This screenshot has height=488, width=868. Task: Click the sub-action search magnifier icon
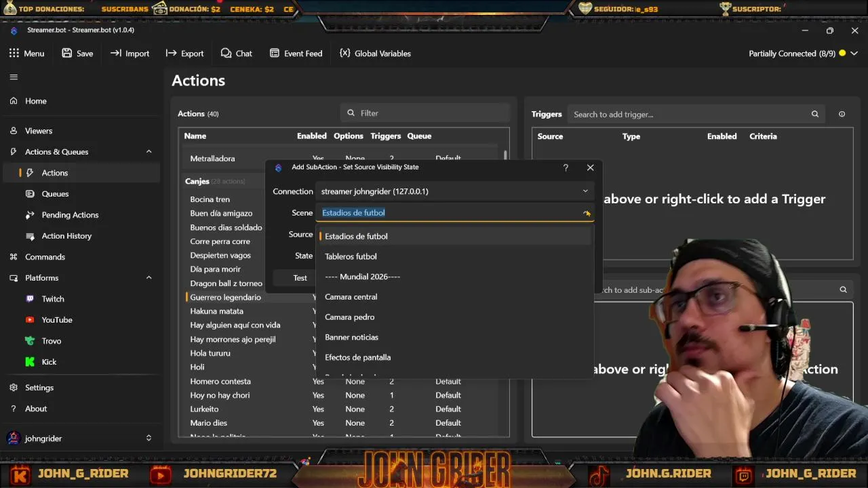(843, 289)
